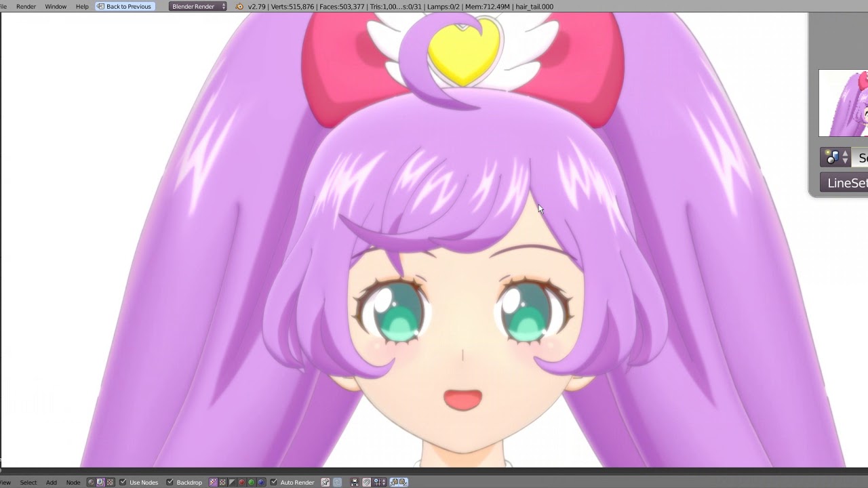The width and height of the screenshot is (868, 488).
Task: Show backdrop Alpha channel (black-white icon)
Action: pos(232,483)
